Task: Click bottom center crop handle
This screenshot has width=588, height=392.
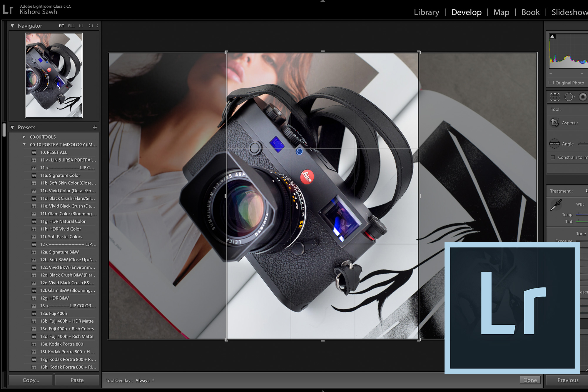Action: [x=323, y=341]
